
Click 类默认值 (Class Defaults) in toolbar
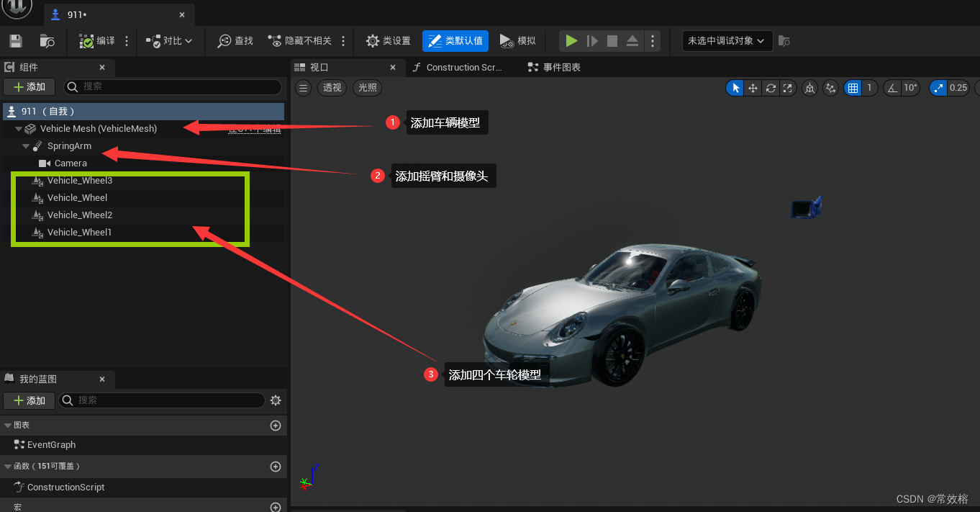[x=455, y=40]
